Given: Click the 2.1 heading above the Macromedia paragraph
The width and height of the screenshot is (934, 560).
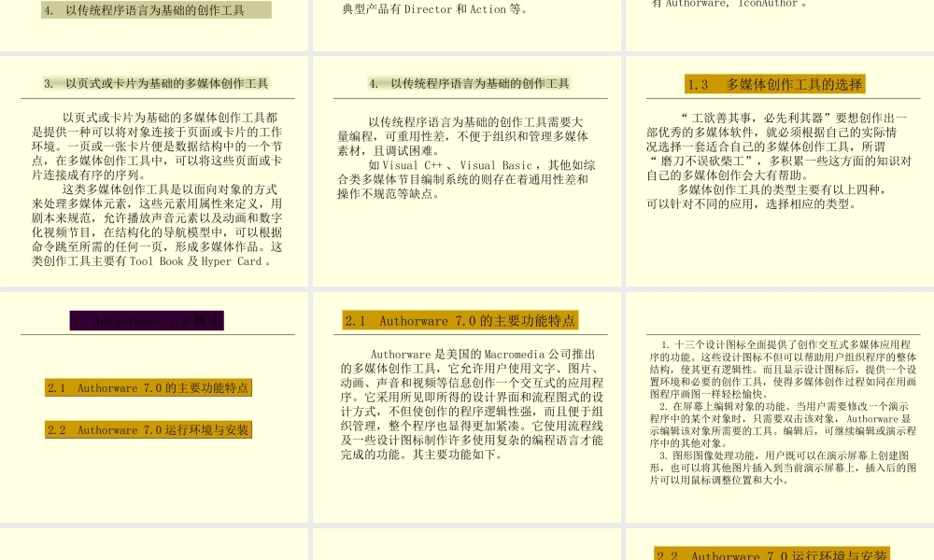Looking at the screenshot, I should [460, 321].
